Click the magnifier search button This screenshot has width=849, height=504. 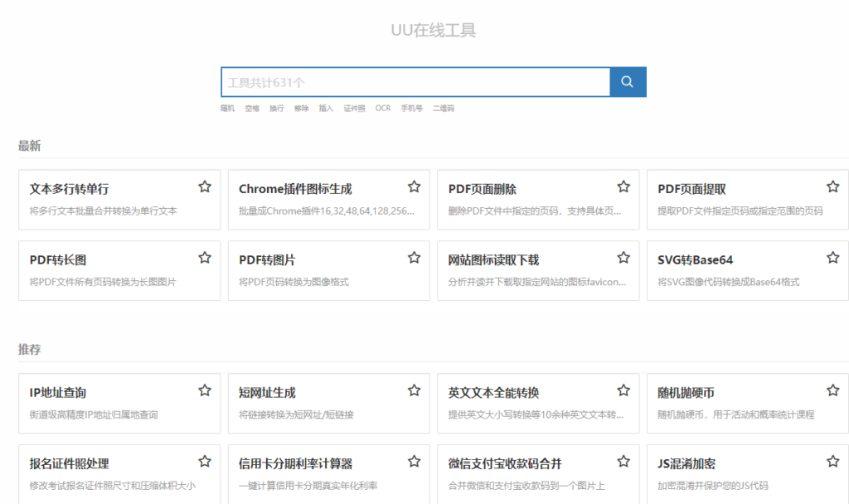628,82
